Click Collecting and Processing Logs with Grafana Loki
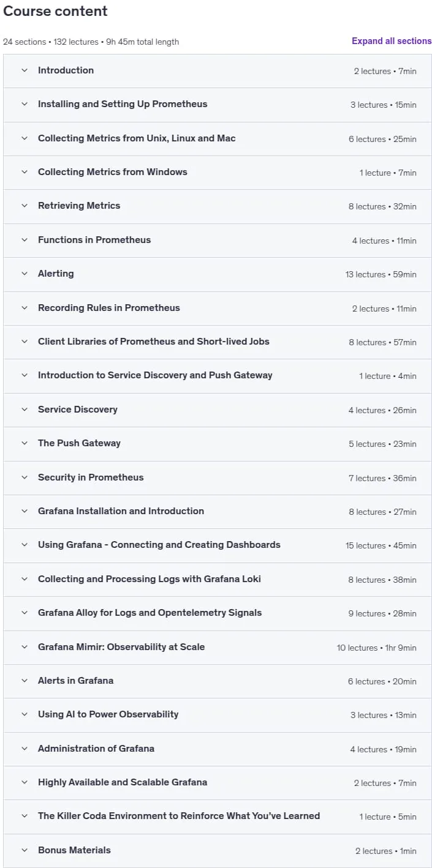 click(x=150, y=579)
